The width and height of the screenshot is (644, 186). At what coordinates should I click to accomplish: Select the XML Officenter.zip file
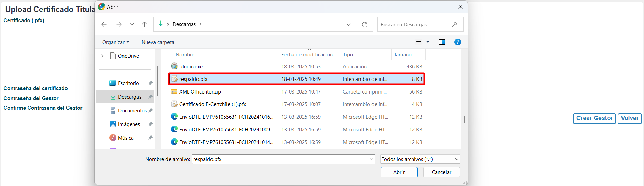click(200, 92)
